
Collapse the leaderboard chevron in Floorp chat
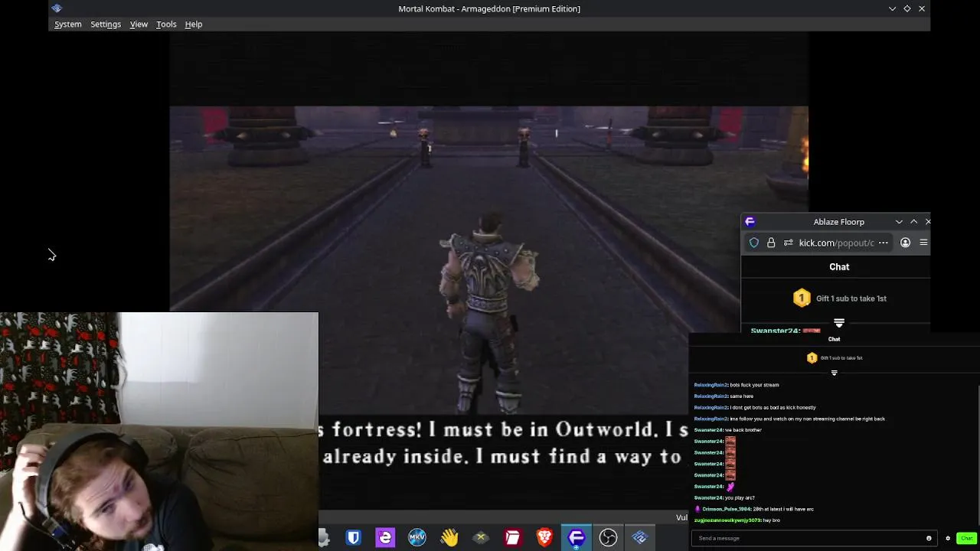(x=839, y=323)
